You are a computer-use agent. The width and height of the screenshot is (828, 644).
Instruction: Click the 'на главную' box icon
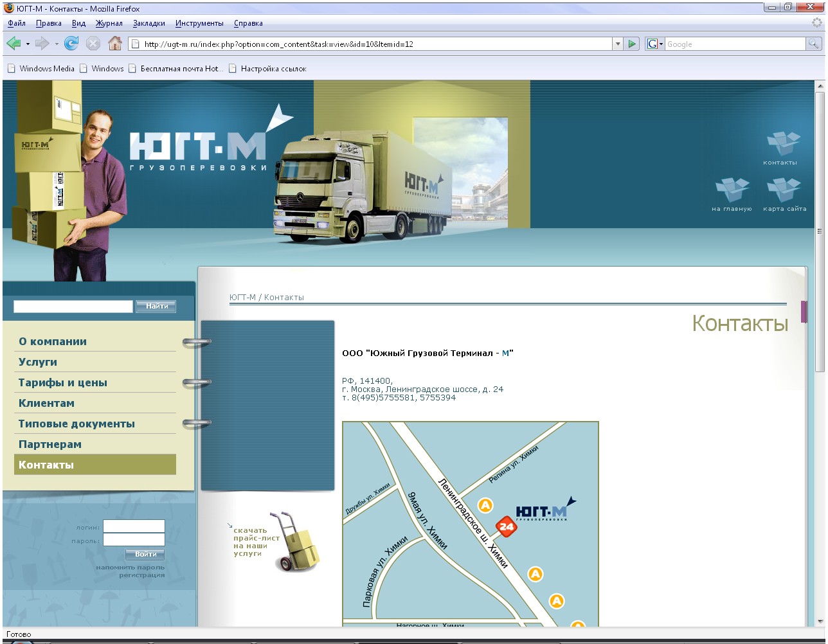[x=732, y=190]
